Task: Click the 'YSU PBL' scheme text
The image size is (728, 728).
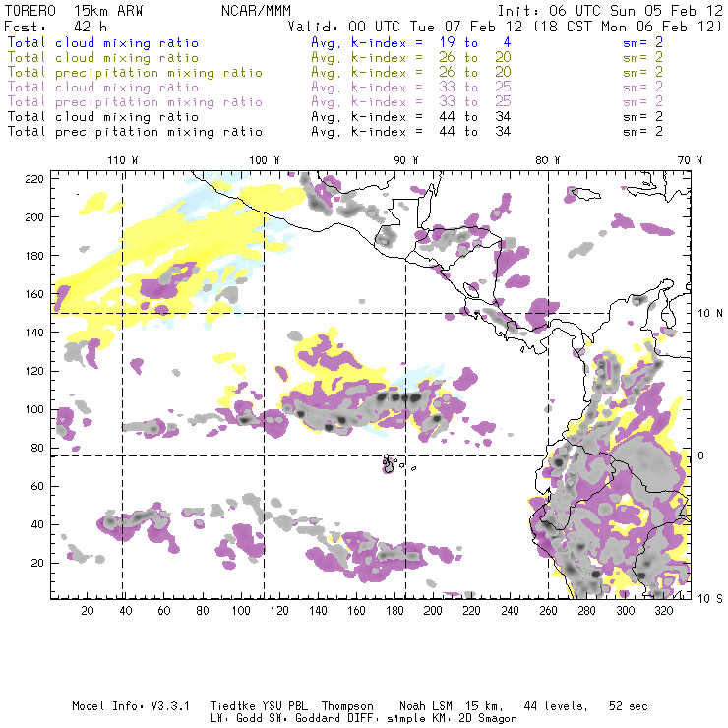Action: (x=284, y=706)
